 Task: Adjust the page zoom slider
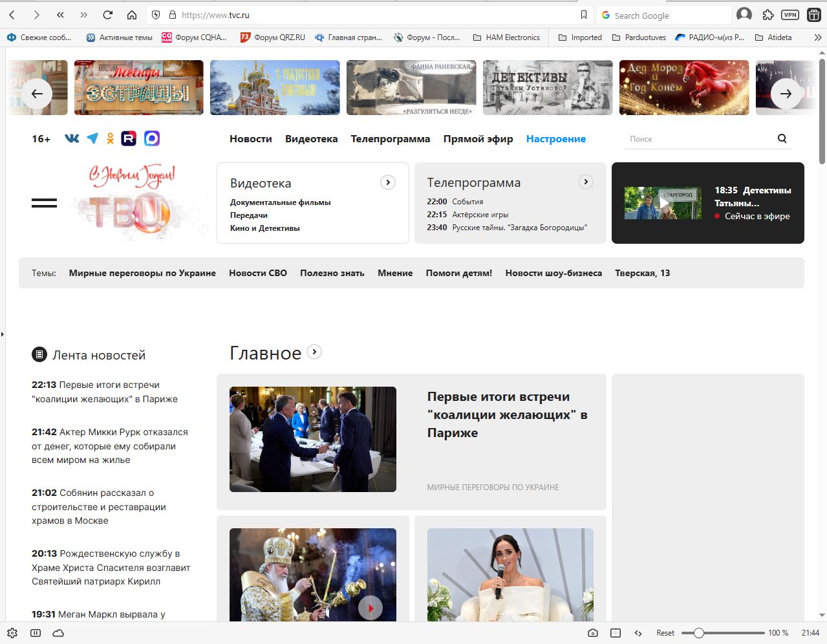click(x=699, y=633)
